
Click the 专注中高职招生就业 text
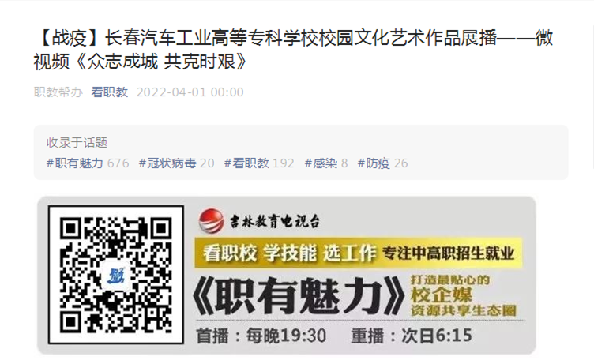[448, 253]
